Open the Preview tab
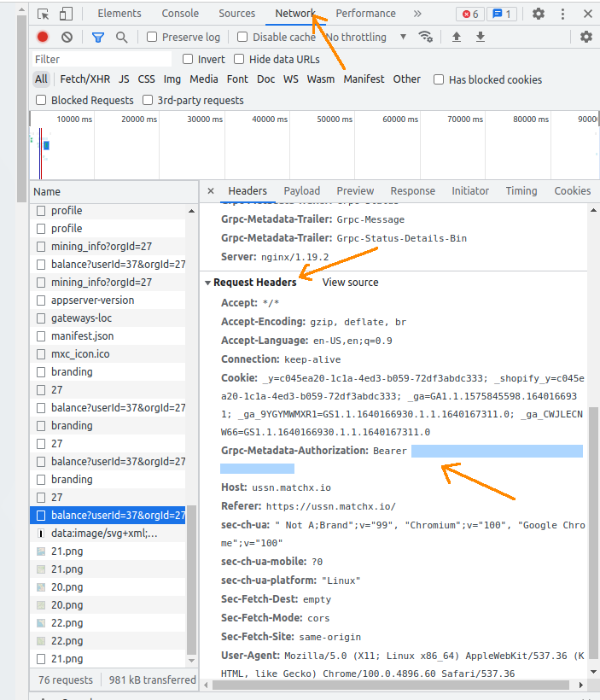Image resolution: width=600 pixels, height=700 pixels. [355, 191]
